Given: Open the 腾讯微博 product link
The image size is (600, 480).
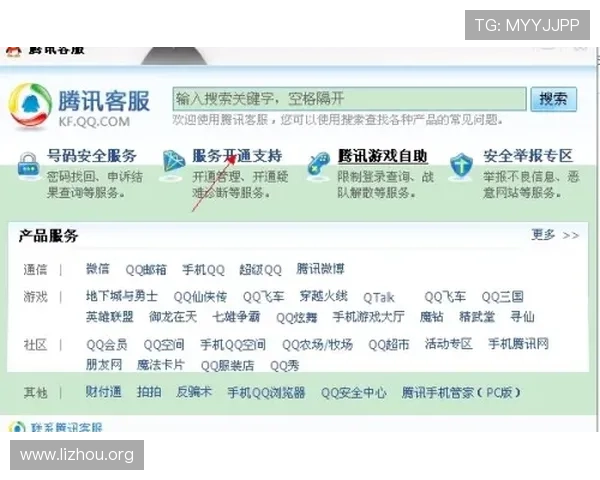Looking at the screenshot, I should pyautogui.click(x=320, y=269).
